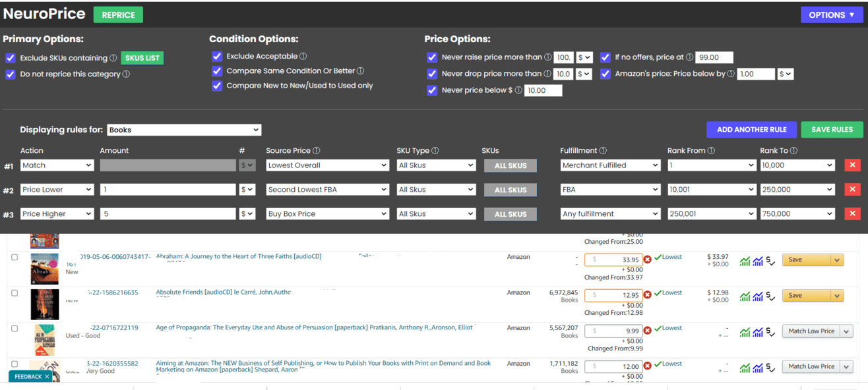Image resolution: width=868 pixels, height=390 pixels.
Task: Click info icon beside Never price below $
Action: coord(518,90)
